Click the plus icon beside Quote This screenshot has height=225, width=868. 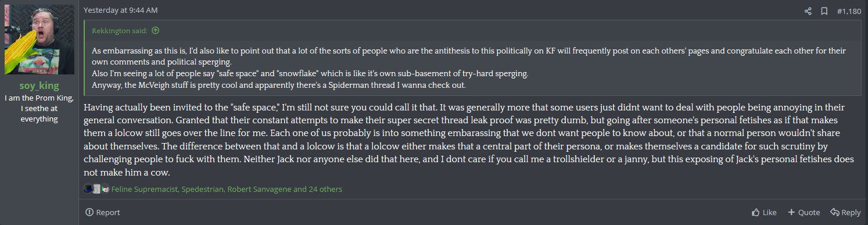click(791, 212)
